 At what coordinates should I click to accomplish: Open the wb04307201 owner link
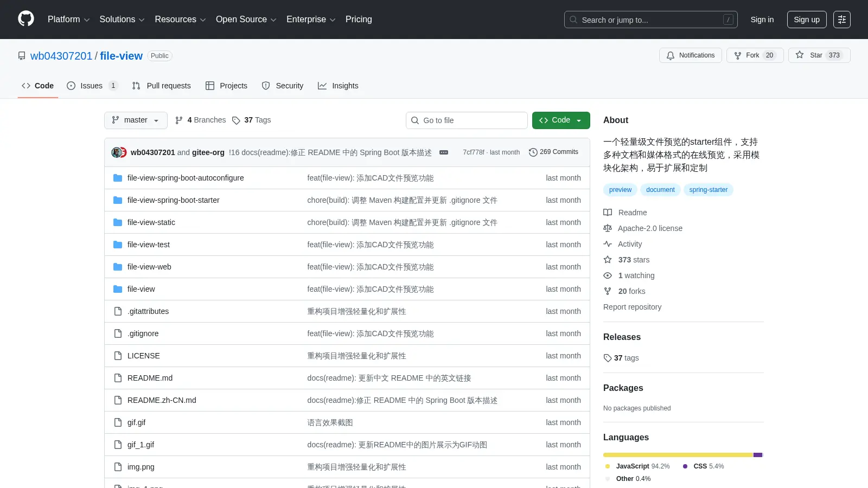click(x=61, y=56)
